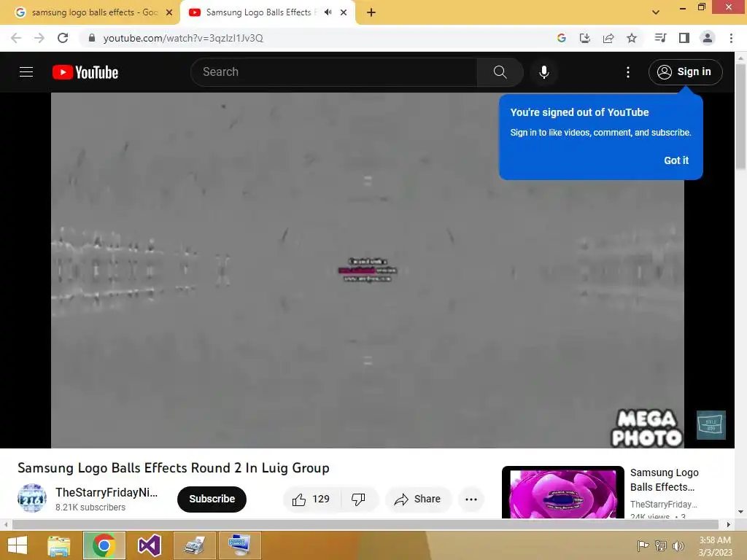Open the Chrome three-dot menu
This screenshot has width=747, height=560.
731,38
